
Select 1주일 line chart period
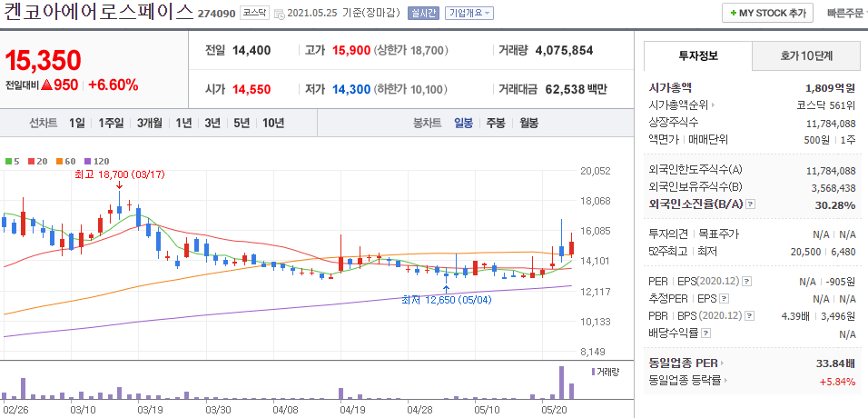pos(111,123)
